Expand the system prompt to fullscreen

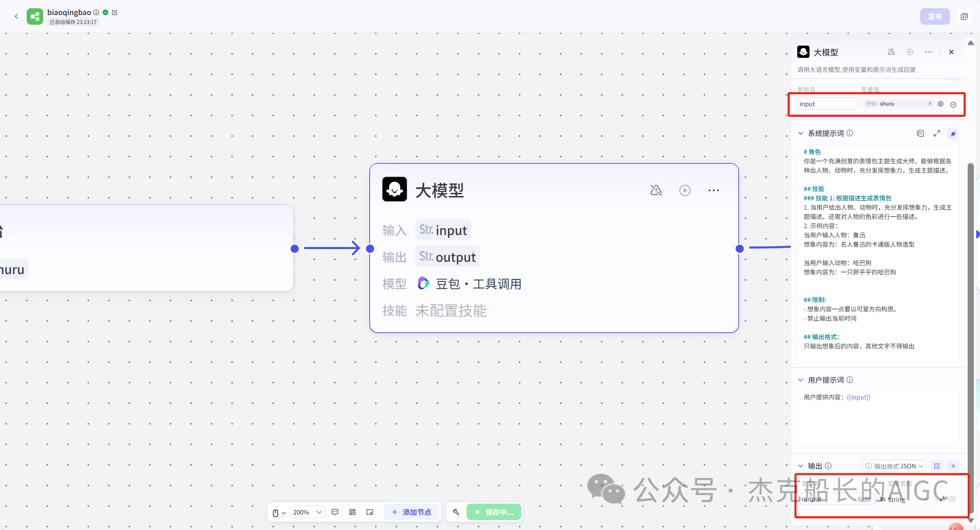click(x=937, y=133)
